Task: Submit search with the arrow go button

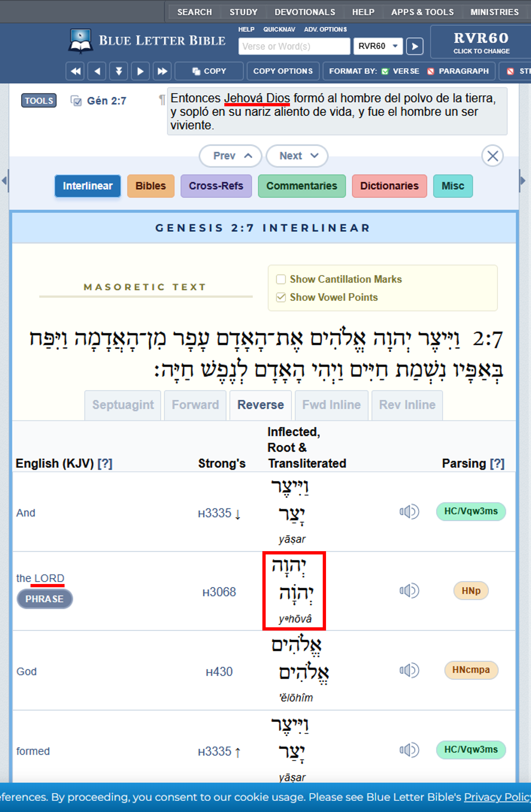Action: point(414,46)
